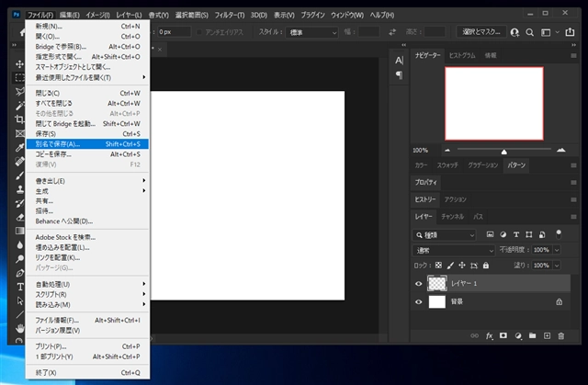Select the Hand tool
Viewport: 588px width, 385px height.
pyautogui.click(x=19, y=328)
